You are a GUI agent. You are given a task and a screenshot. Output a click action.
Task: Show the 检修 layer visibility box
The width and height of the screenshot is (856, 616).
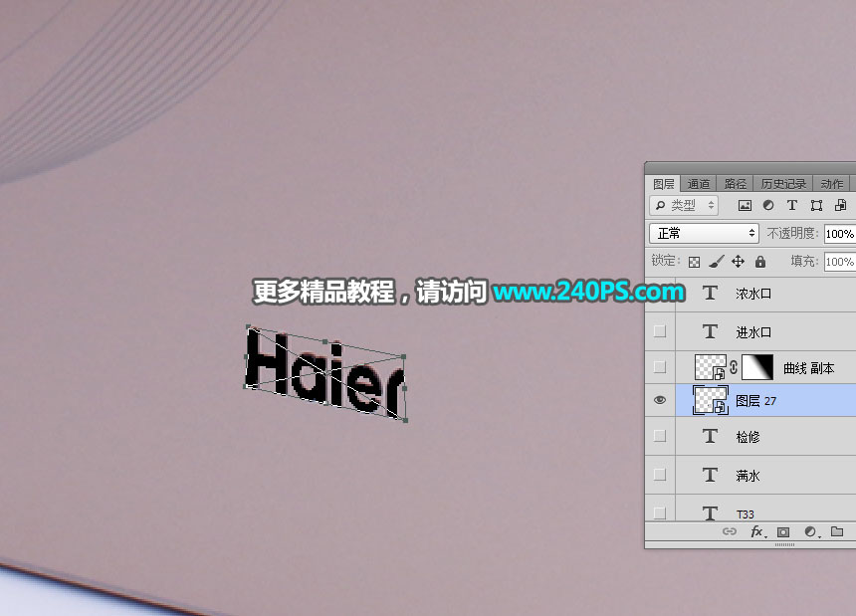[x=660, y=436]
